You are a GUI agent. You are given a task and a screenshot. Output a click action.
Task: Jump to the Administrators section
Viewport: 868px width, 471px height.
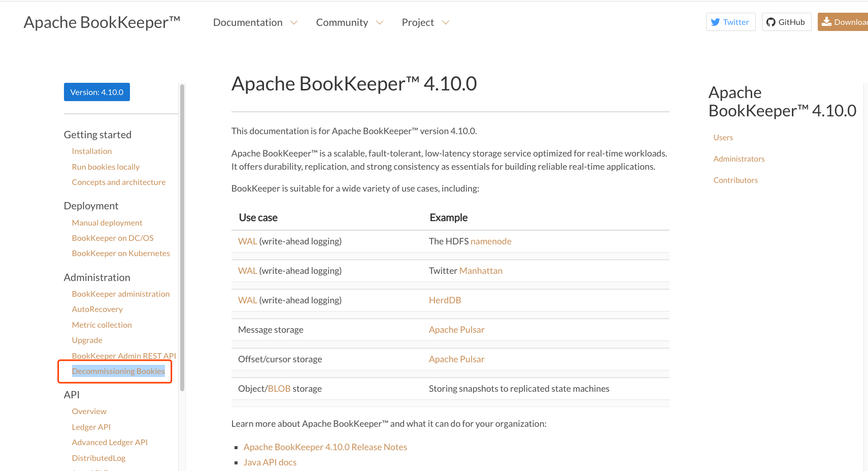(739, 159)
